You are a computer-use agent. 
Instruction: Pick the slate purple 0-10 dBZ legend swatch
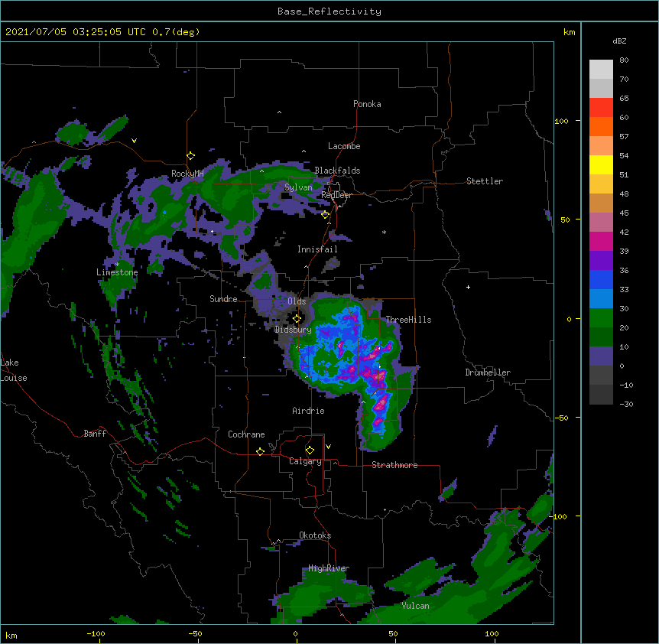pos(601,356)
